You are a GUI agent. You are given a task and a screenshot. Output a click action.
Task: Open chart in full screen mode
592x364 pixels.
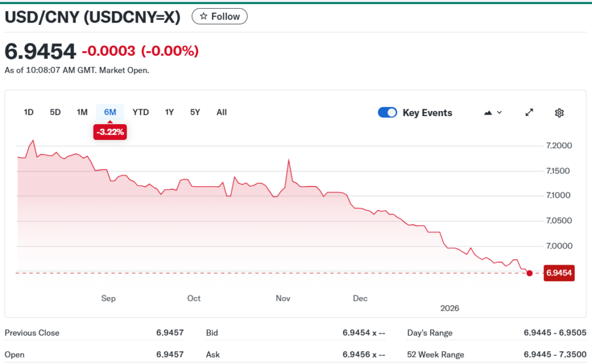click(x=529, y=113)
